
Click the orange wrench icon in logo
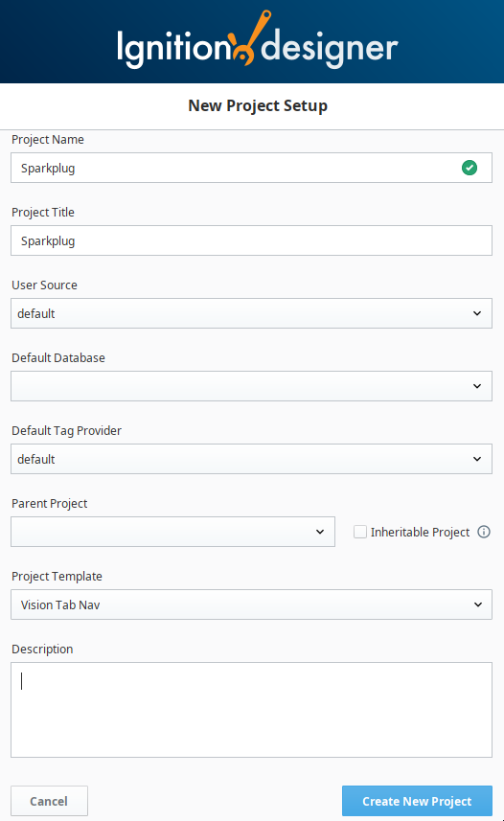coord(250,38)
